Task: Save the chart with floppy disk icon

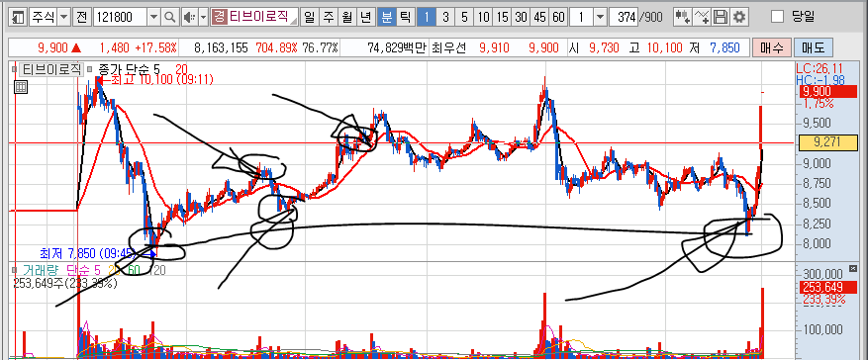Action: point(721,18)
